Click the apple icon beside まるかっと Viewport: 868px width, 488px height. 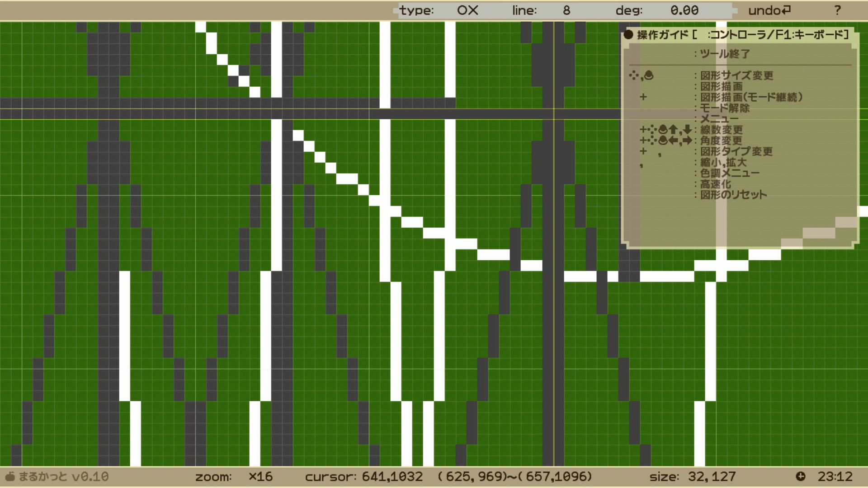point(10,476)
